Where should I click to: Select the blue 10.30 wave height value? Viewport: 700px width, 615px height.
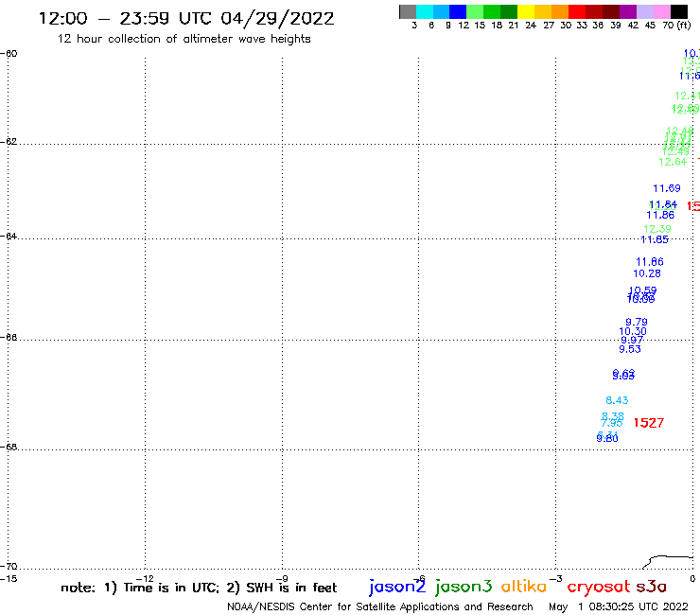tap(633, 331)
